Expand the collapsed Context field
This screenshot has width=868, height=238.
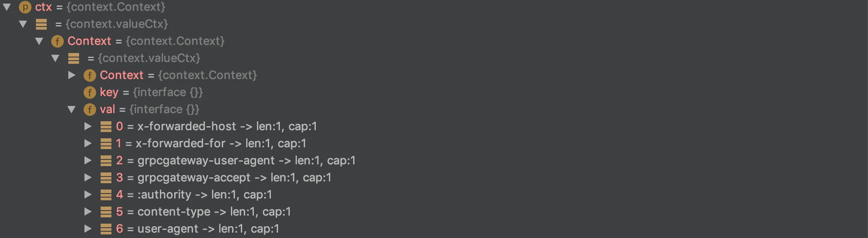[71, 75]
